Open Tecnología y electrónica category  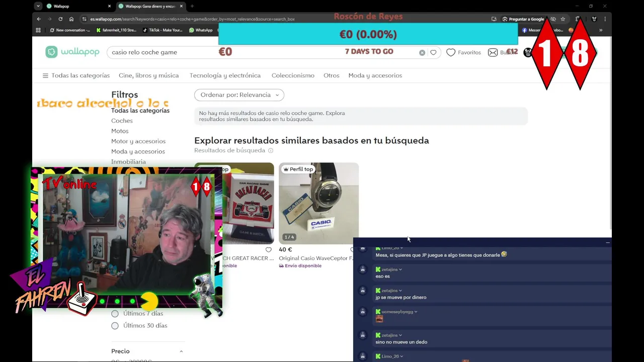225,75
